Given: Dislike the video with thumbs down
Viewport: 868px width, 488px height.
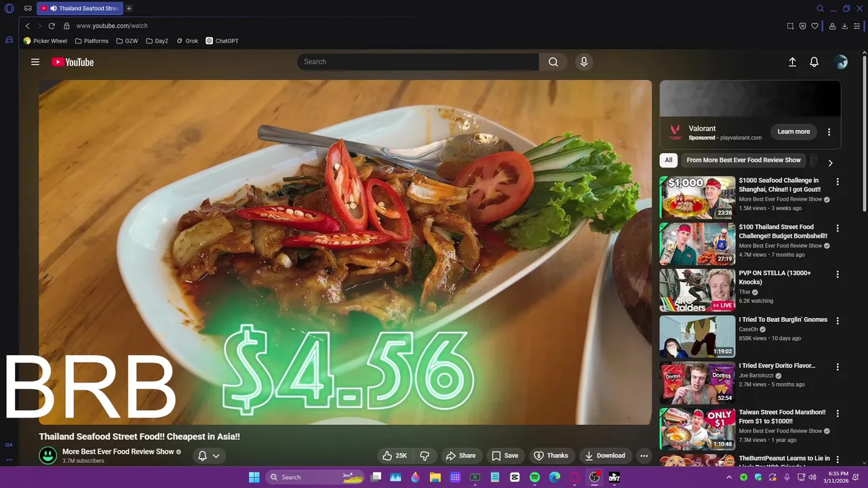Looking at the screenshot, I should pos(425,455).
